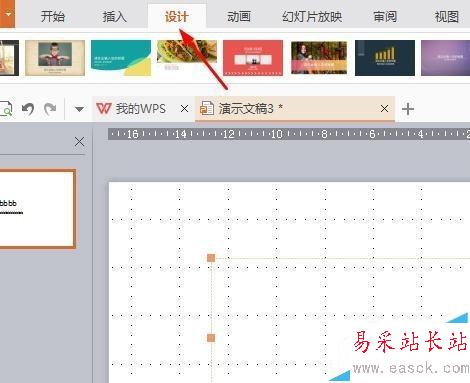Select the slide 1 thumbnail with bbbb text
Screen dimensions: 470x383
[37, 209]
